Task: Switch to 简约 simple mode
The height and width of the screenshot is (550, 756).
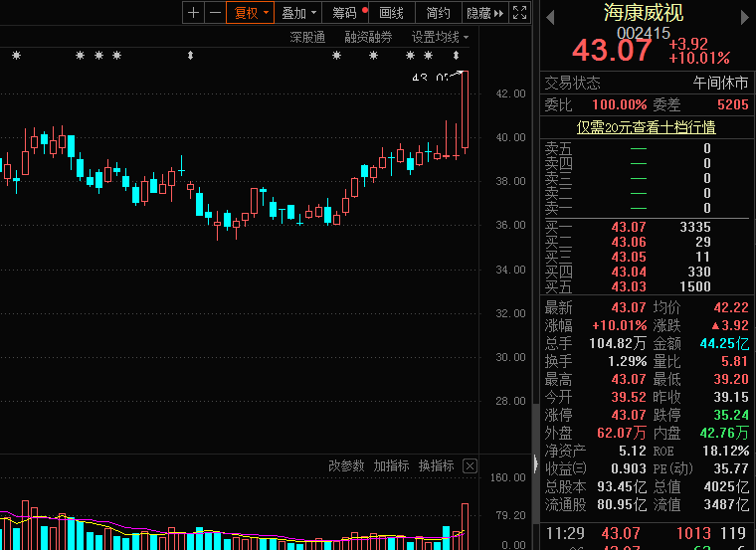Action: coord(439,13)
